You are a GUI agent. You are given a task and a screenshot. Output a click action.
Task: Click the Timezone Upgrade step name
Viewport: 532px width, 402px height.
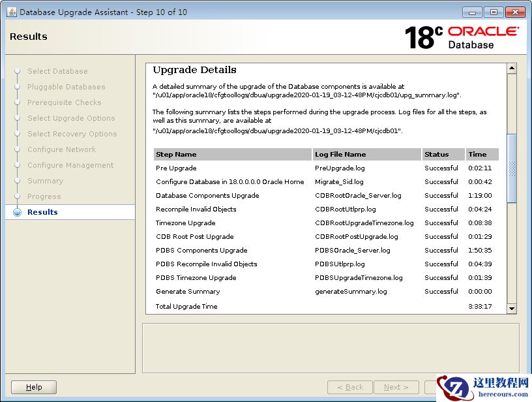(x=186, y=223)
